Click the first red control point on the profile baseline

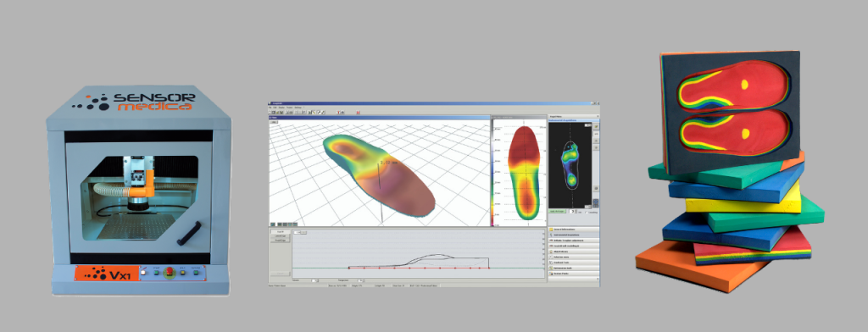pos(348,268)
